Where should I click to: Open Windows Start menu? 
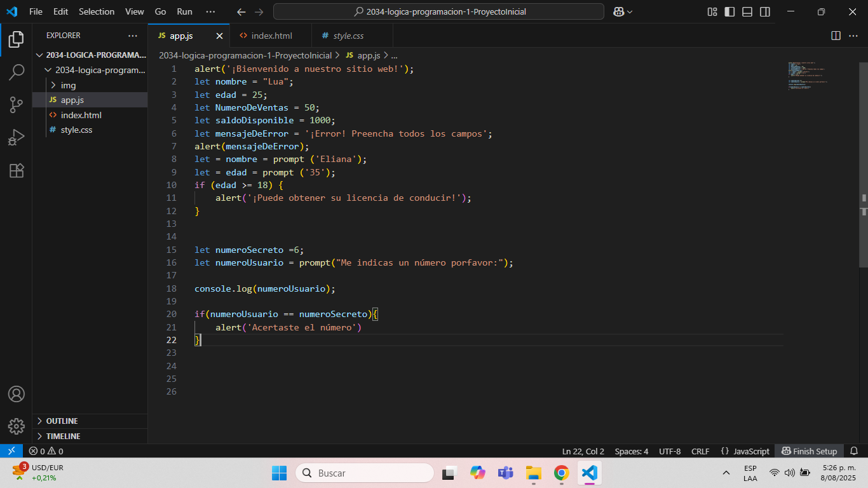(279, 473)
